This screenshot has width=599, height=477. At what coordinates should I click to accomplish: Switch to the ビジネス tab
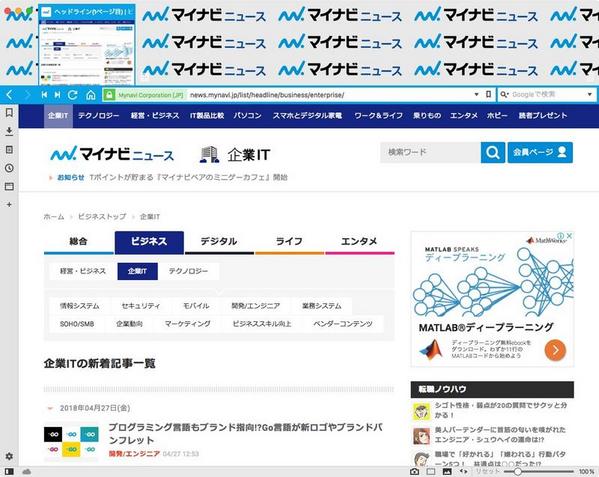149,242
